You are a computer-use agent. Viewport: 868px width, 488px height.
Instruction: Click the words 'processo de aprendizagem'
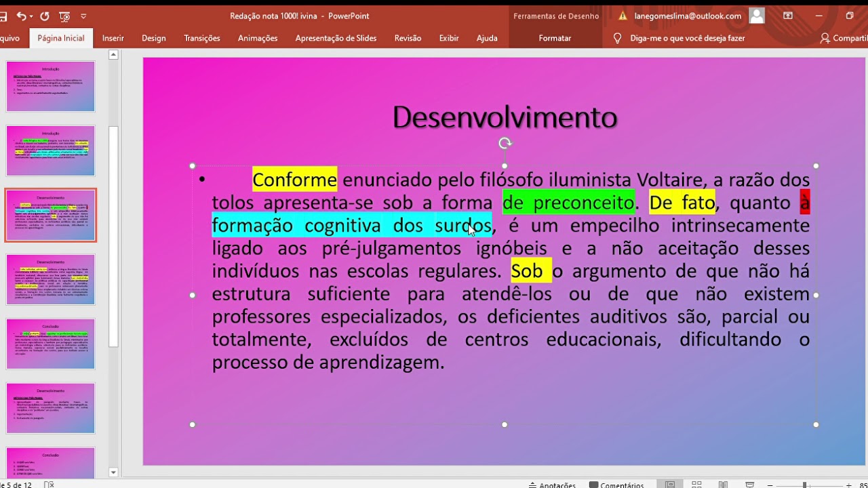325,362
